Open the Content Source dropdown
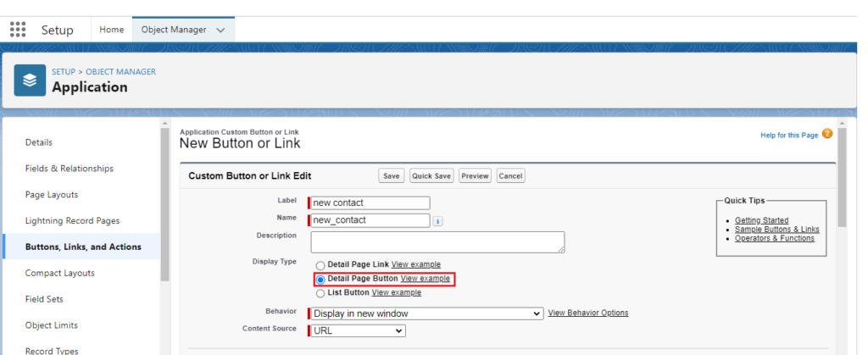 (x=359, y=330)
